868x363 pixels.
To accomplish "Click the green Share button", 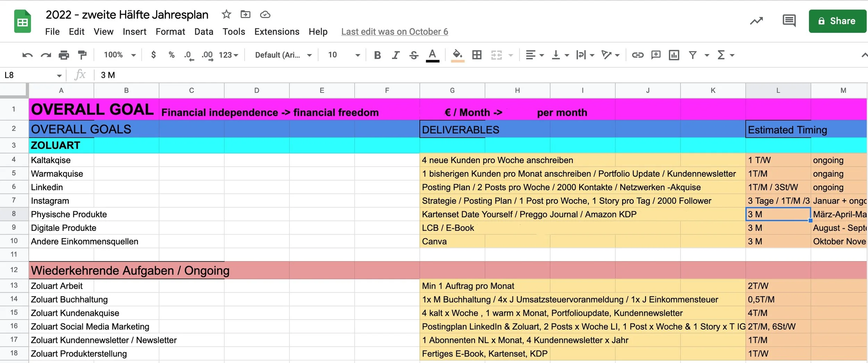I will 837,21.
